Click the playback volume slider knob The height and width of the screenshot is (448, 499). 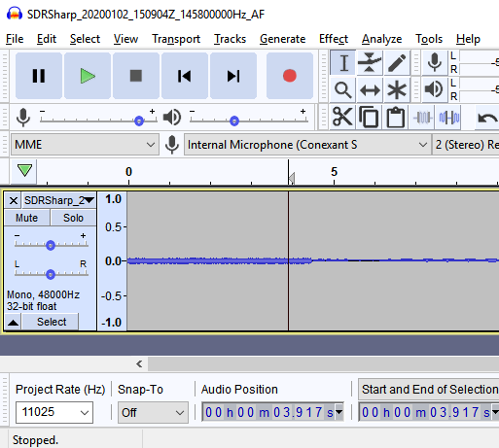click(234, 121)
